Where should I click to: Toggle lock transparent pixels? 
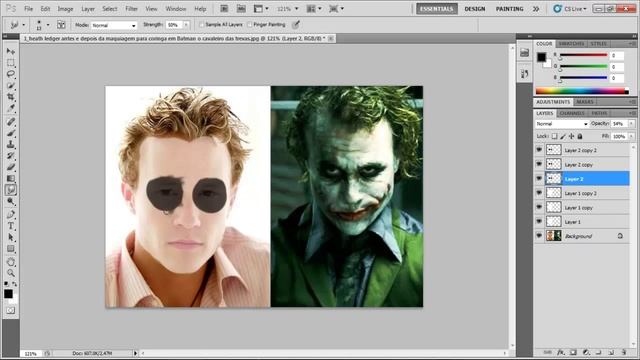coord(554,136)
